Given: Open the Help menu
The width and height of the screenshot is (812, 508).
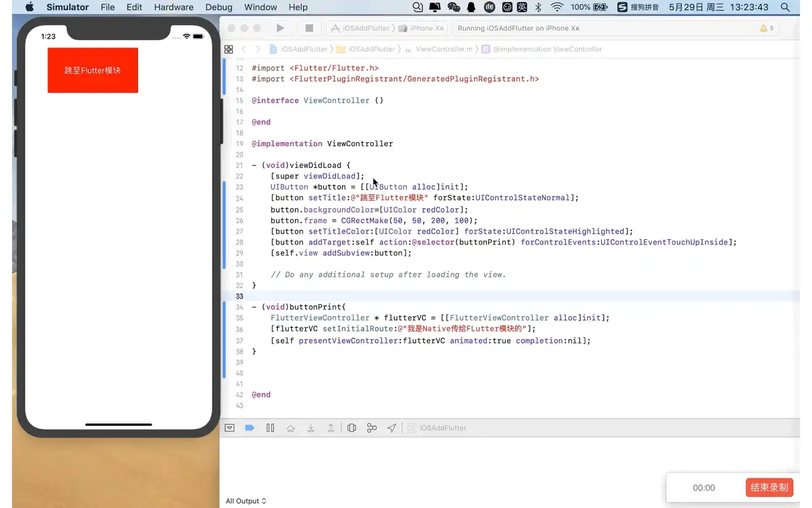Looking at the screenshot, I should pyautogui.click(x=298, y=7).
